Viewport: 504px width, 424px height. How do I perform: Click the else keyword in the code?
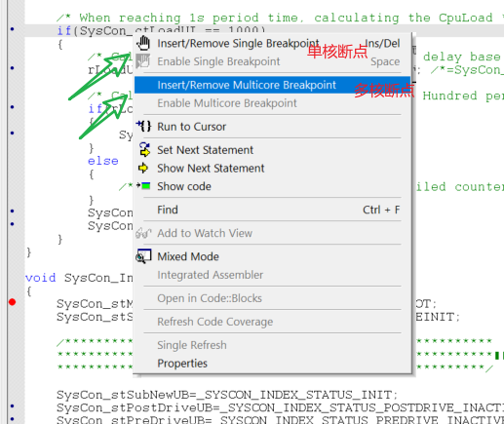point(103,161)
